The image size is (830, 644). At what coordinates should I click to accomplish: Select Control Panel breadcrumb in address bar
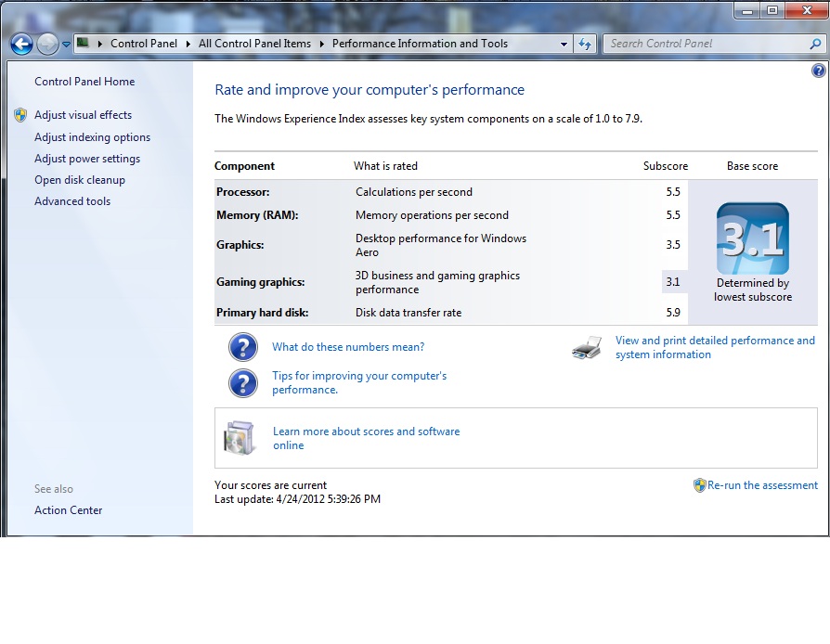pos(144,44)
